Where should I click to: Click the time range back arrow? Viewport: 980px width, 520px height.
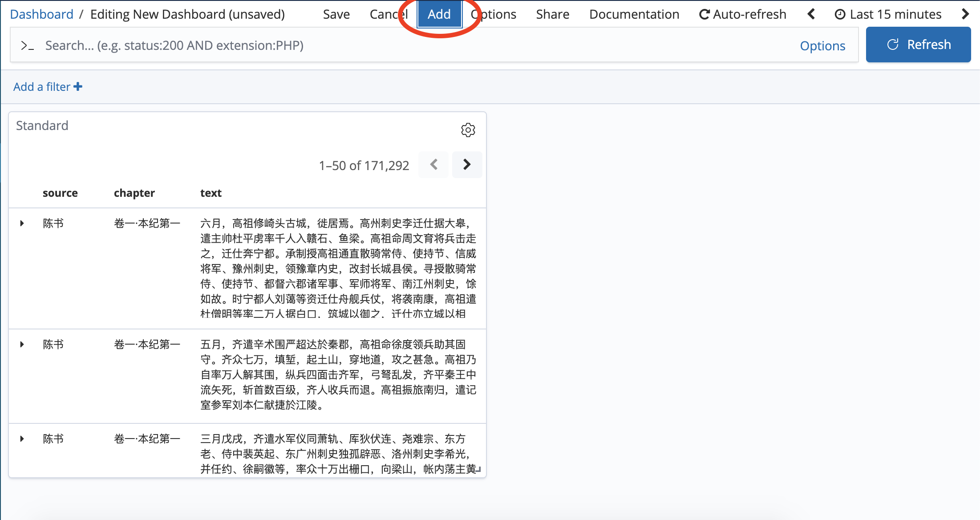coord(811,14)
